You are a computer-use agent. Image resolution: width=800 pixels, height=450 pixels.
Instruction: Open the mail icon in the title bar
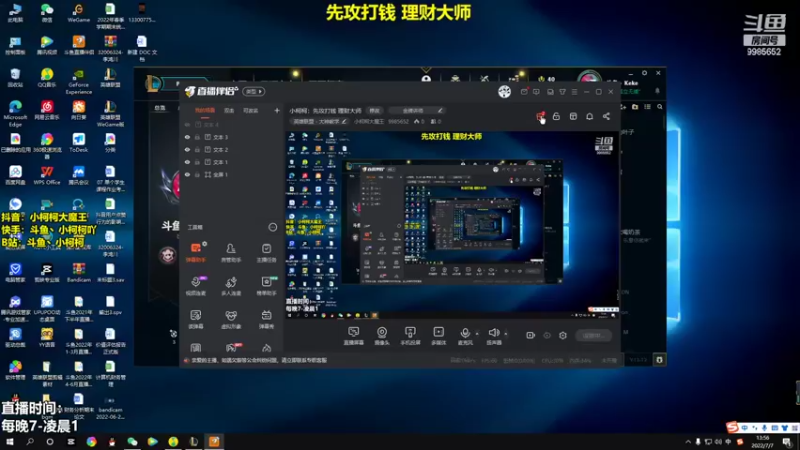click(x=524, y=92)
